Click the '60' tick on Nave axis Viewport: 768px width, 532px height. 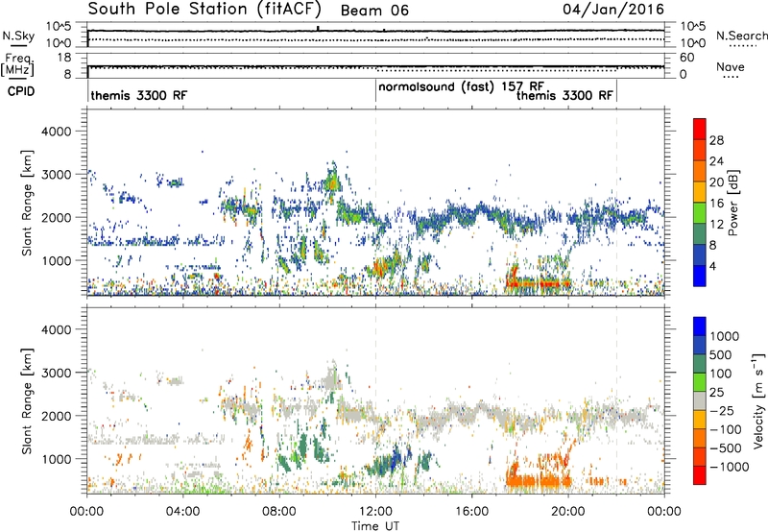[686, 58]
